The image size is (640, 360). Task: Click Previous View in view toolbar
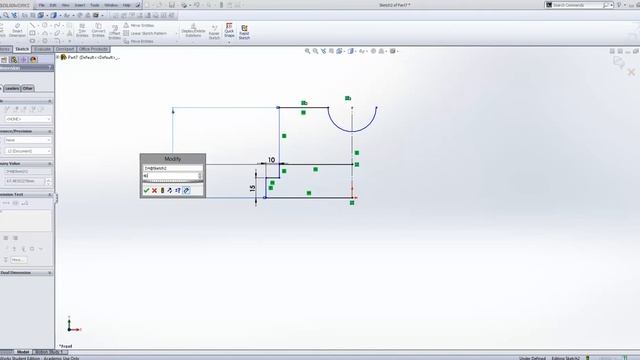click(324, 51)
